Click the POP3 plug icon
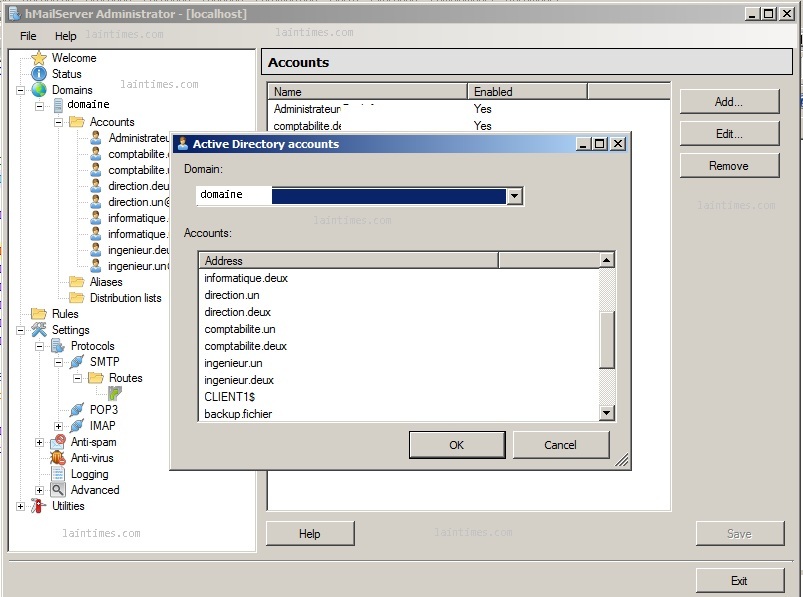803x597 pixels. (x=77, y=410)
